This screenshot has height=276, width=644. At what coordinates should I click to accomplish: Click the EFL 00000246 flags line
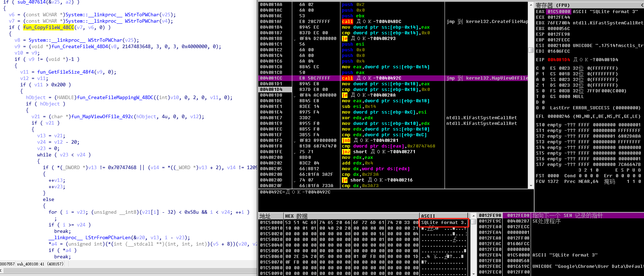[x=588, y=116]
